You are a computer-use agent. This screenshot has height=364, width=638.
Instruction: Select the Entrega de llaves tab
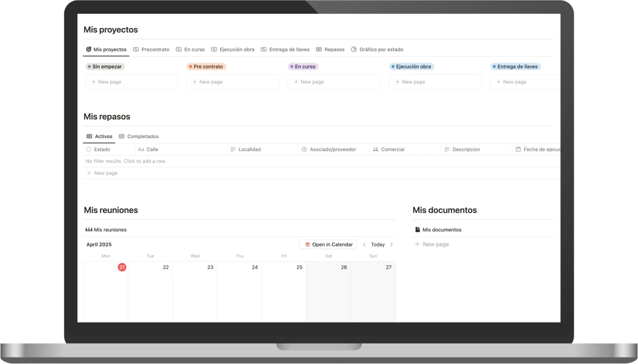click(x=285, y=50)
